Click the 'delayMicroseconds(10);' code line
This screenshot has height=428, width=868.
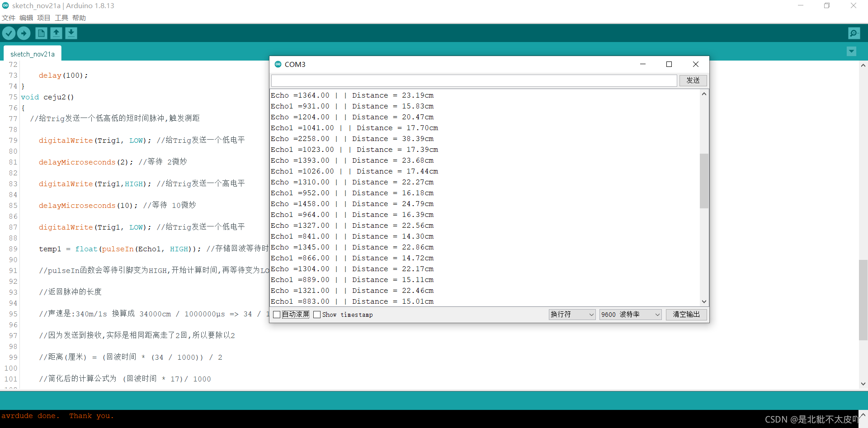pos(88,206)
